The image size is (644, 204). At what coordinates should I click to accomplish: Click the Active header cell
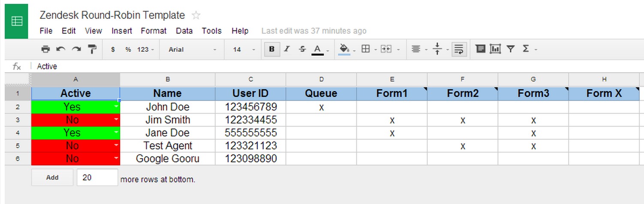76,93
